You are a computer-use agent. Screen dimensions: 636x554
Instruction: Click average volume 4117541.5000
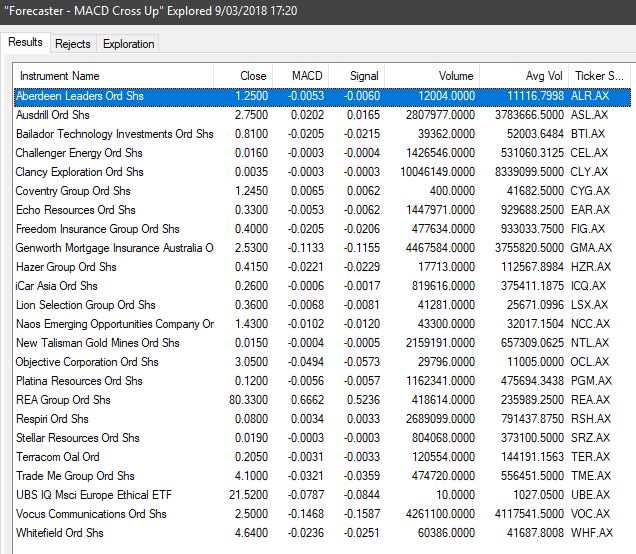529,514
